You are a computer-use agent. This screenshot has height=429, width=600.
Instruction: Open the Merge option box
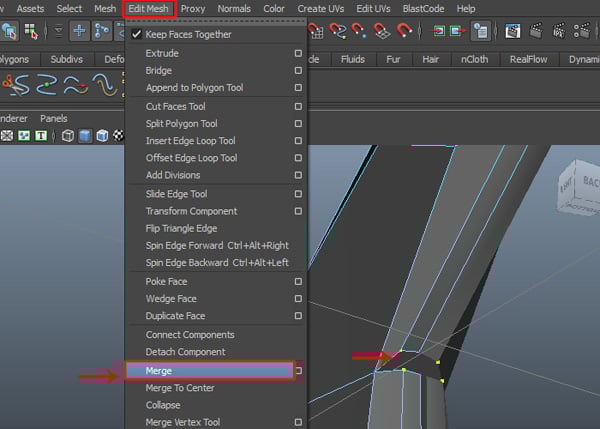[298, 371]
